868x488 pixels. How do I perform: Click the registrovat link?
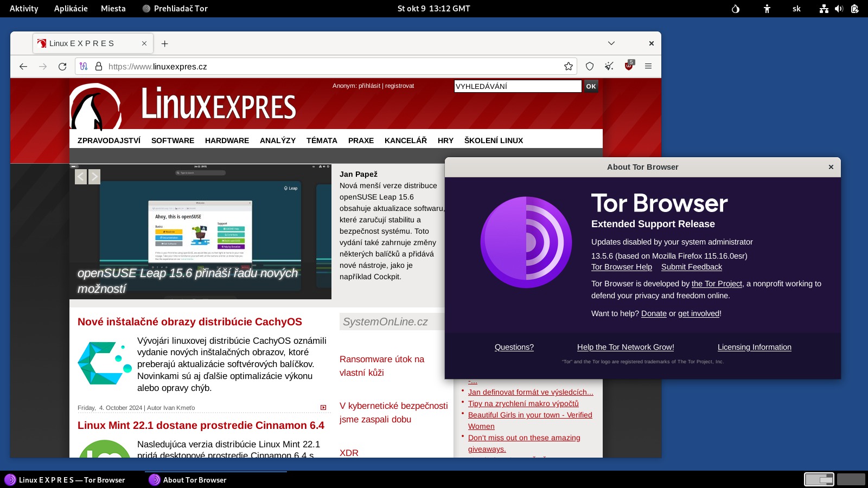point(399,86)
